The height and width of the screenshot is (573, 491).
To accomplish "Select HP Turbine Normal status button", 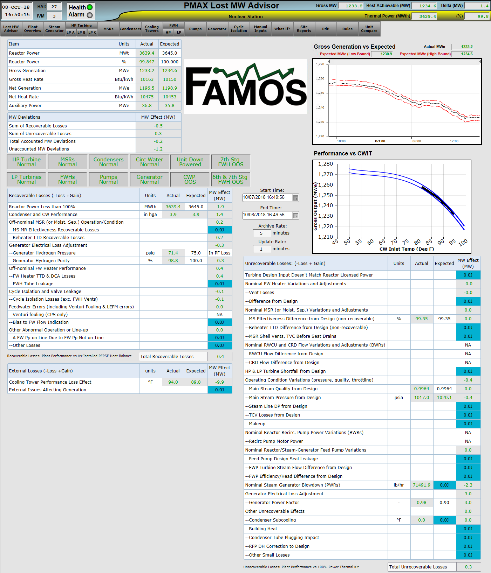I will pyautogui.click(x=27, y=162).
